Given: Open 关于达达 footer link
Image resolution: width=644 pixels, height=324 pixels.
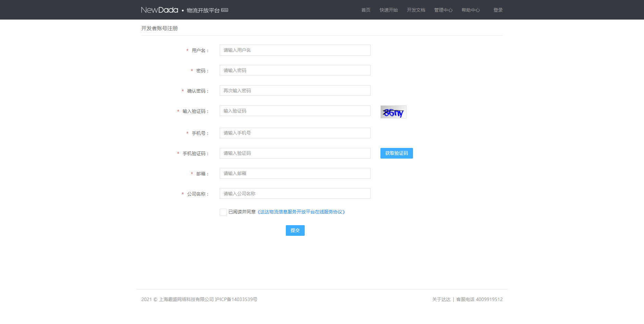Looking at the screenshot, I should click(x=441, y=299).
